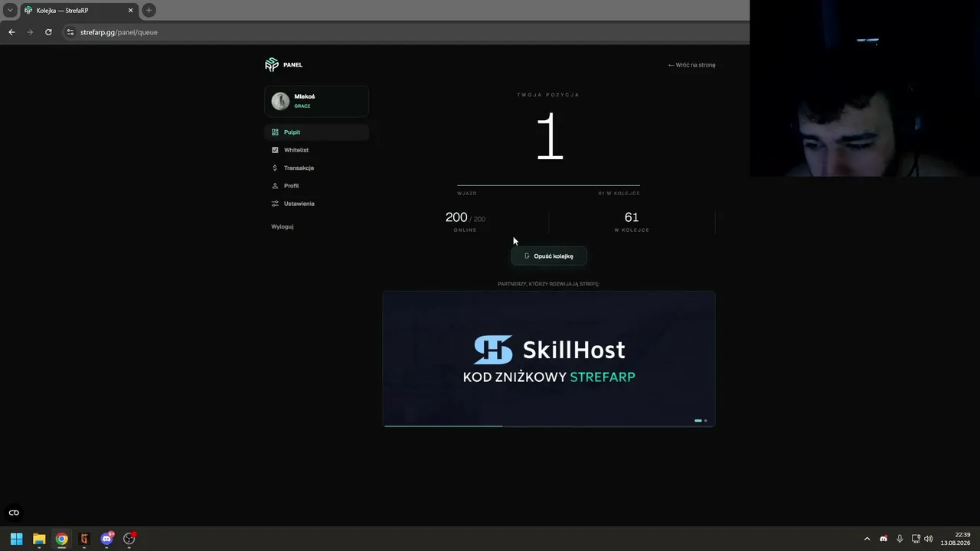Click the Whitelist checkmark icon
Image resolution: width=980 pixels, height=551 pixels.
(x=275, y=150)
